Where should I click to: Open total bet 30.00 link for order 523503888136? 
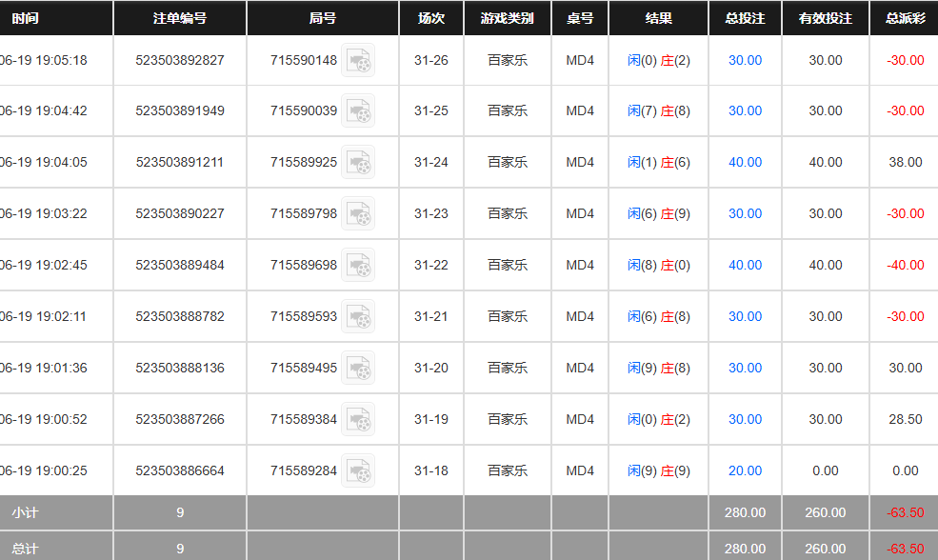(745, 368)
